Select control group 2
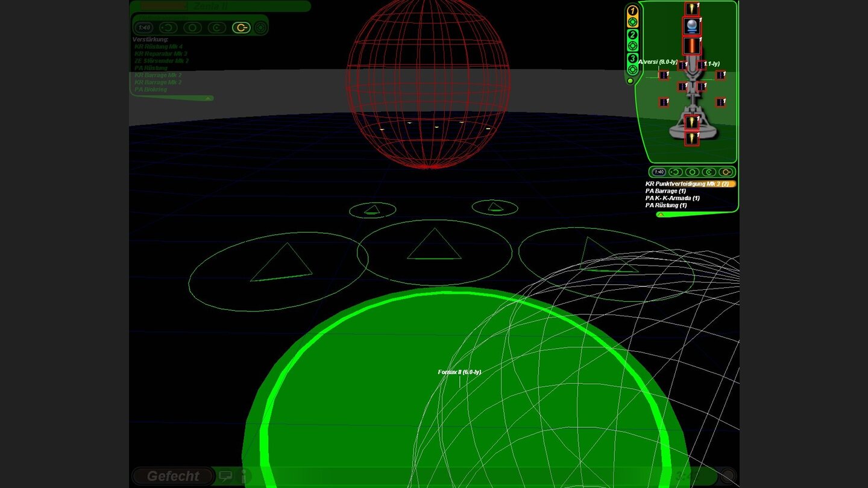 coord(632,34)
